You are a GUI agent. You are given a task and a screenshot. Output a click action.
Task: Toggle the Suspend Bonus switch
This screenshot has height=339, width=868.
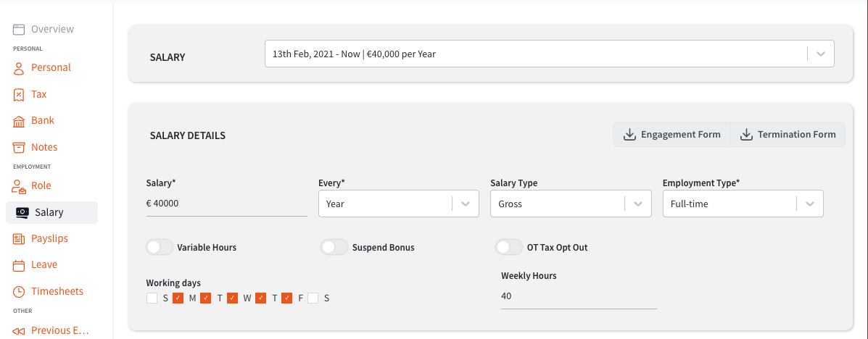click(334, 247)
